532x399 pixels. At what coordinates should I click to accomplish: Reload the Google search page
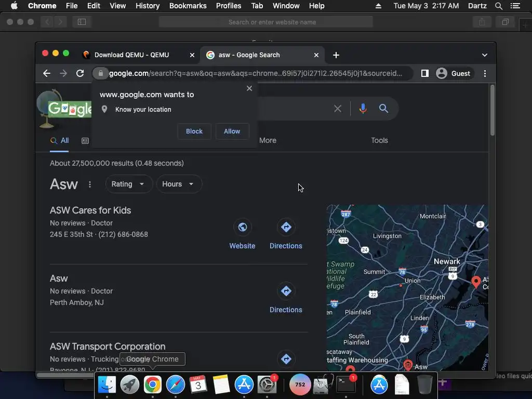point(80,73)
